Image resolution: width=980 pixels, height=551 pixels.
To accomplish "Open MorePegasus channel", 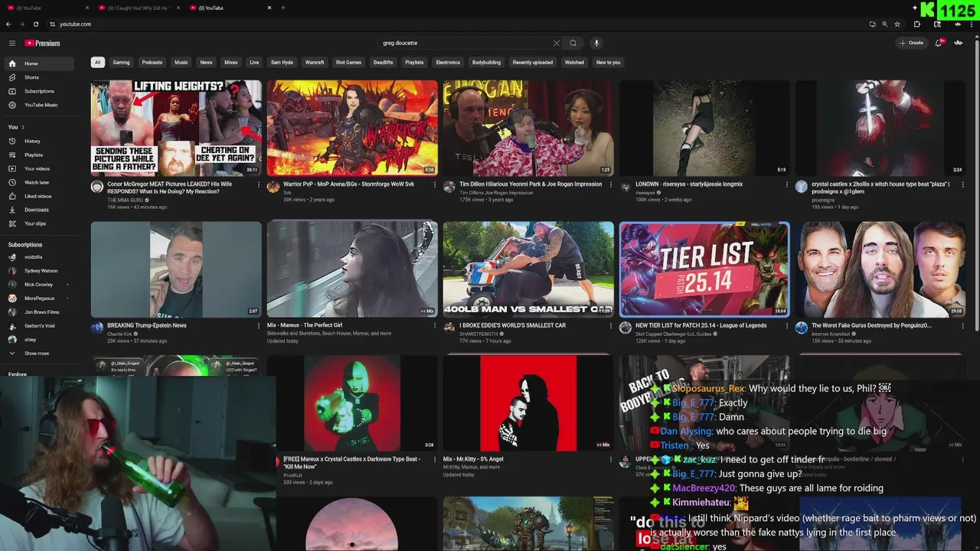I will 39,298.
